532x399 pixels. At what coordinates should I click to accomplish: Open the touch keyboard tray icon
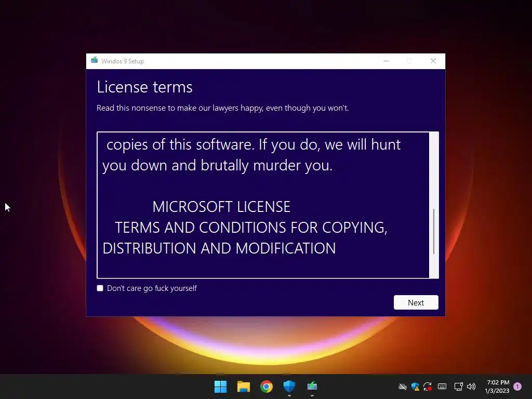(442, 387)
